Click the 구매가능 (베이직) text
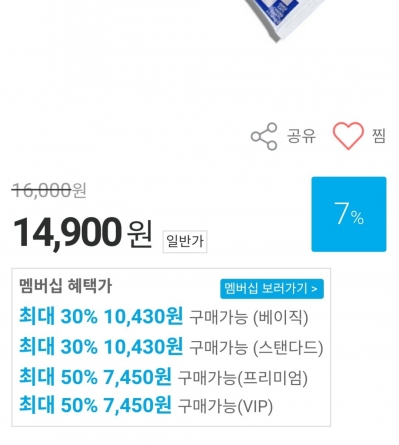This screenshot has width=399, height=445. click(249, 317)
